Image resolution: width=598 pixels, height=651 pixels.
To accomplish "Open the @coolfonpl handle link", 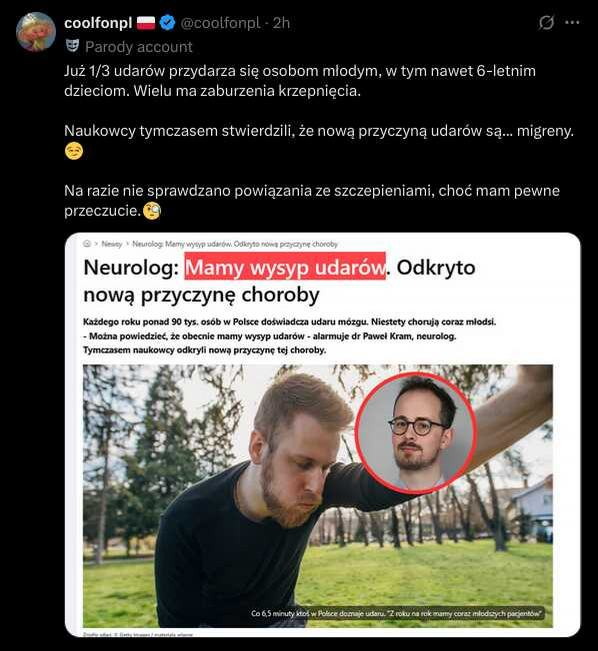I will [x=220, y=23].
